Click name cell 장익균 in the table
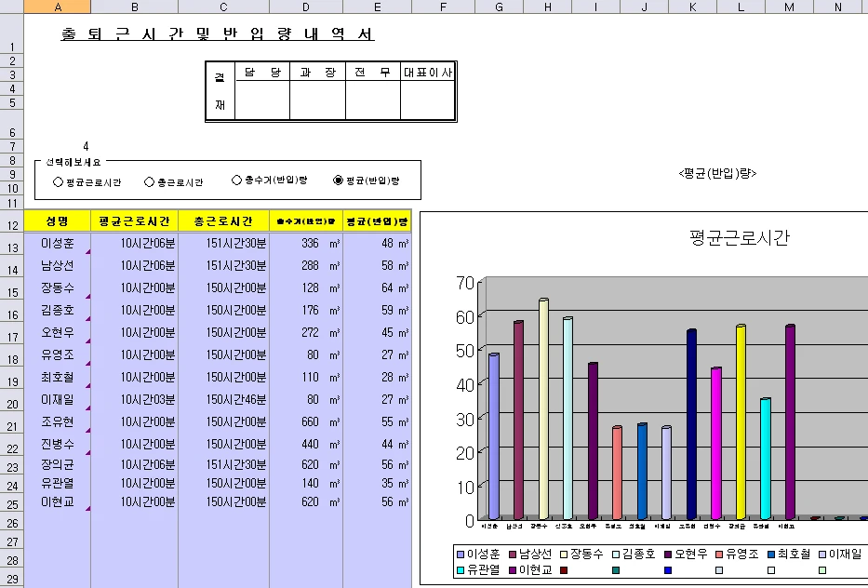 pyautogui.click(x=58, y=464)
